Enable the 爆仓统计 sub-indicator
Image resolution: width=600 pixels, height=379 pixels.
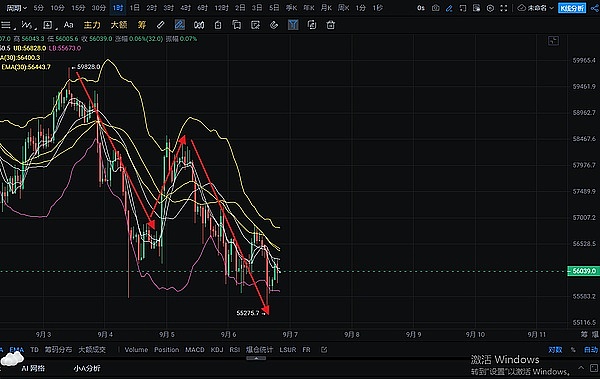click(259, 350)
